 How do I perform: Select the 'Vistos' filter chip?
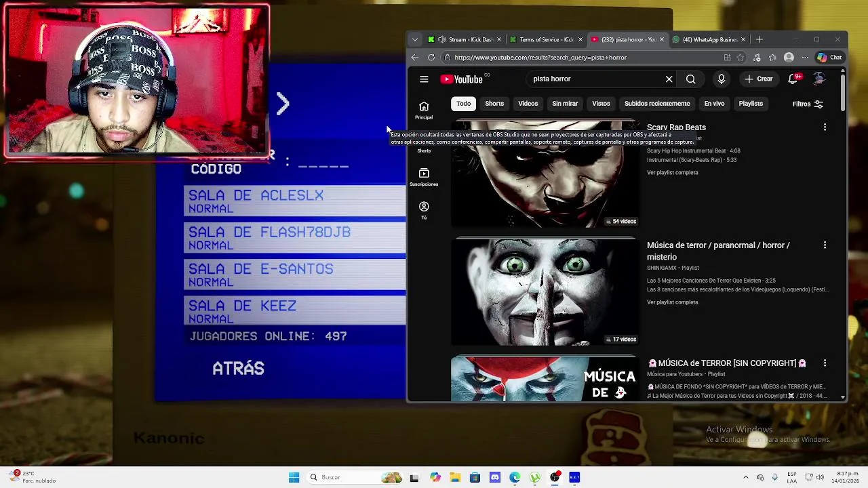click(x=601, y=104)
